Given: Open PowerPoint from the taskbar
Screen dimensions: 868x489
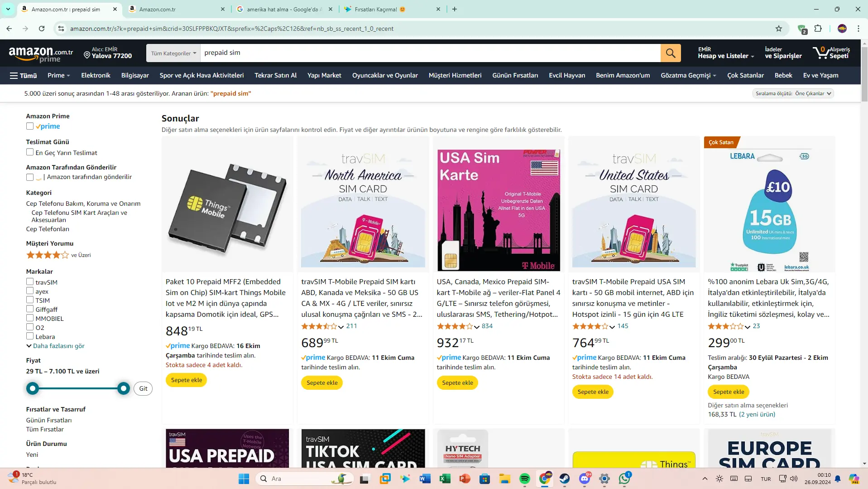Looking at the screenshot, I should [465, 479].
